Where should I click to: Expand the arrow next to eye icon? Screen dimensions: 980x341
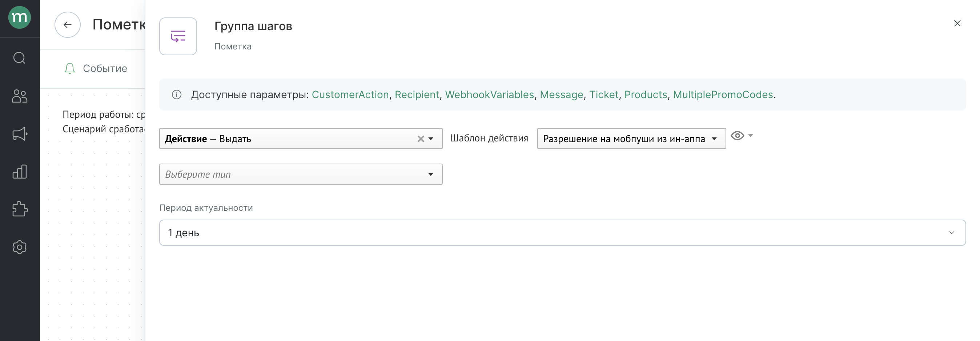click(750, 136)
